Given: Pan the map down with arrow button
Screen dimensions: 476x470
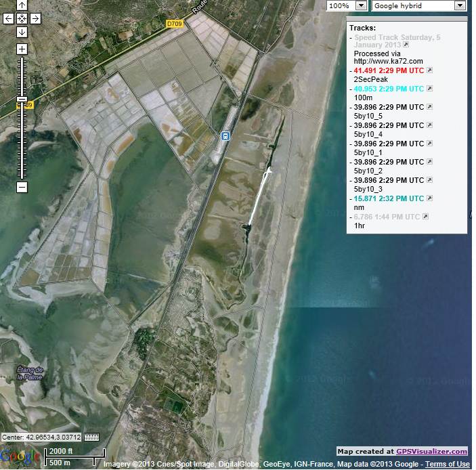Looking at the screenshot, I should [22, 32].
